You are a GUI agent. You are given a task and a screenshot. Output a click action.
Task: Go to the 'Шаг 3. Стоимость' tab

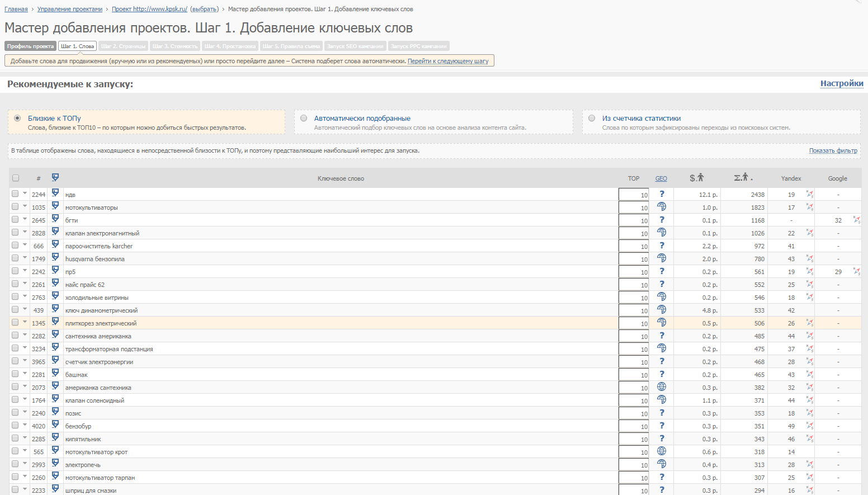175,46
